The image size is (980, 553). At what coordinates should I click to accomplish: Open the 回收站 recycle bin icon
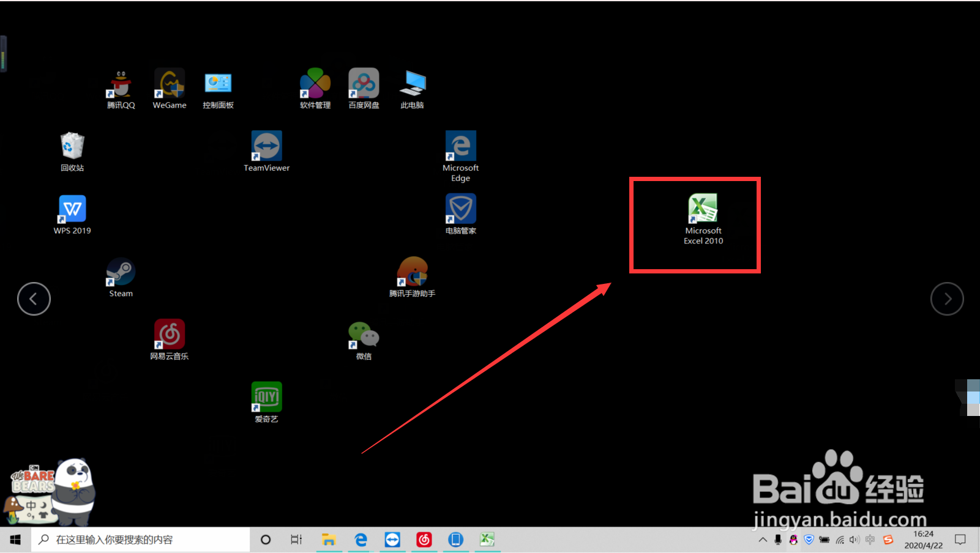pyautogui.click(x=72, y=152)
